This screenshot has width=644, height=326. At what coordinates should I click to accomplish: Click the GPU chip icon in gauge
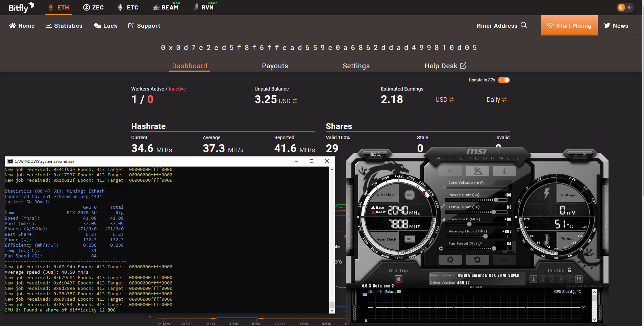pos(410,195)
